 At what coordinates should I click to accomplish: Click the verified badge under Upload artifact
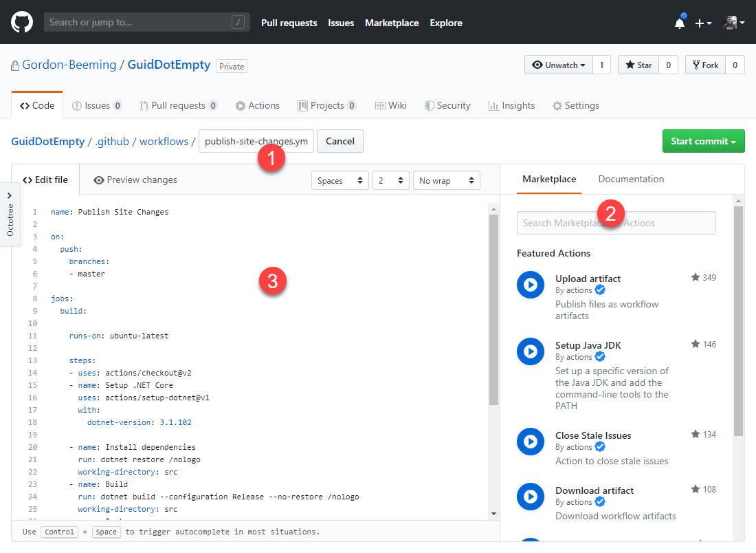click(600, 290)
